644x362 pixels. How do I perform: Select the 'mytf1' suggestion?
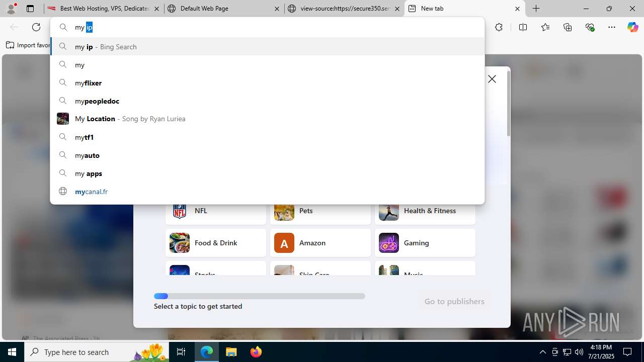click(267, 137)
